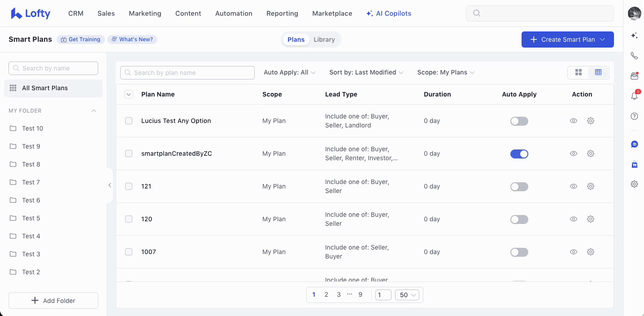Open settings gear for plan 121
Viewport: 644px width, 316px height.
(591, 186)
